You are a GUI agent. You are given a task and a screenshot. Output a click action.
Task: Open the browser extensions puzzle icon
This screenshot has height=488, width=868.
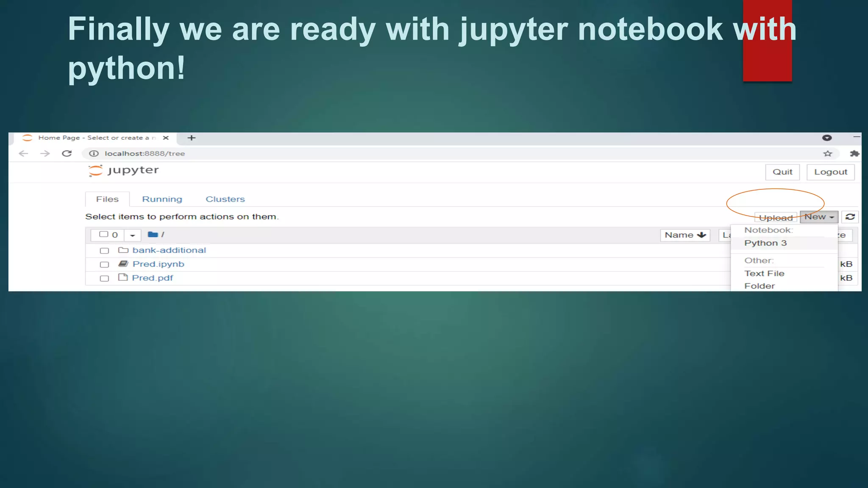tap(854, 153)
